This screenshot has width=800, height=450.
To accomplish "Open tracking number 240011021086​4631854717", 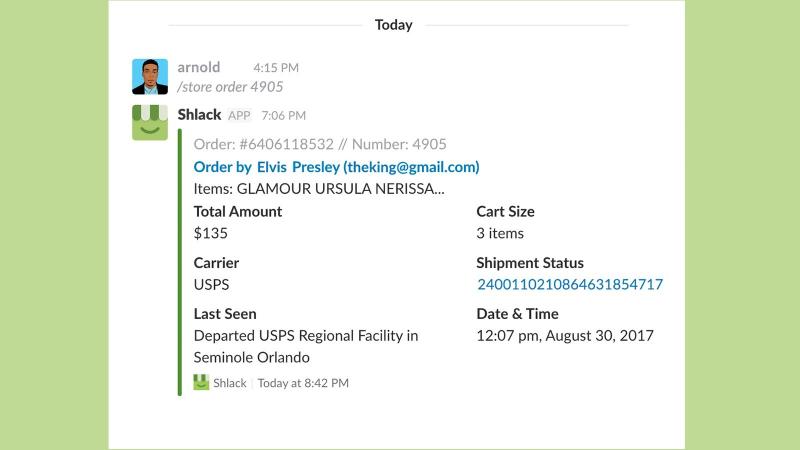I will pyautogui.click(x=570, y=284).
